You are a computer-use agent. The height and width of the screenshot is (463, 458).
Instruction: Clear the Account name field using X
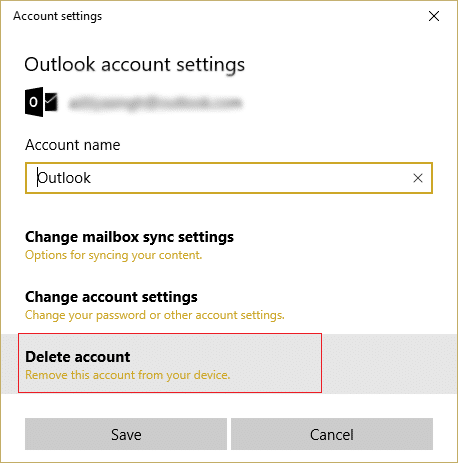(x=418, y=178)
